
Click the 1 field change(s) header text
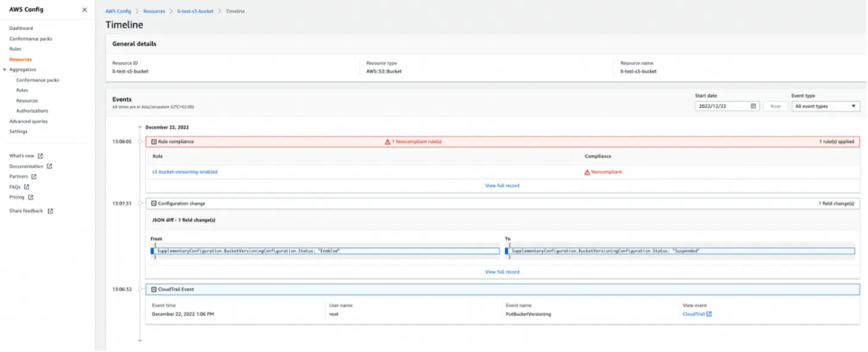[836, 203]
